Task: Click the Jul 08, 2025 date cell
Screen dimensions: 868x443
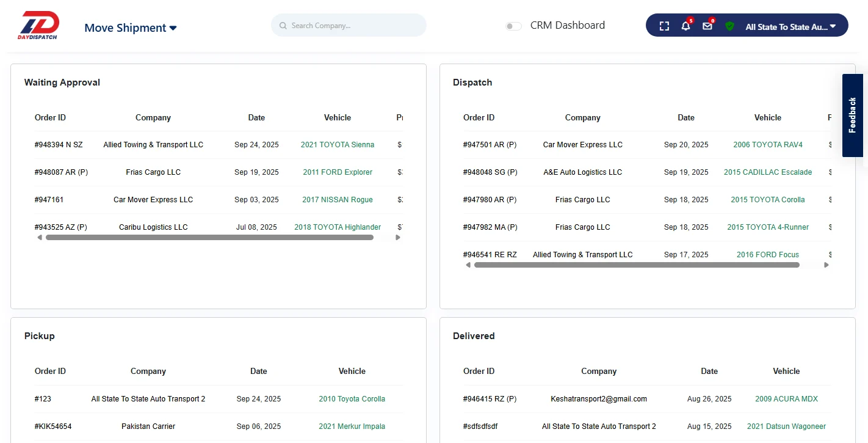Action: click(256, 227)
